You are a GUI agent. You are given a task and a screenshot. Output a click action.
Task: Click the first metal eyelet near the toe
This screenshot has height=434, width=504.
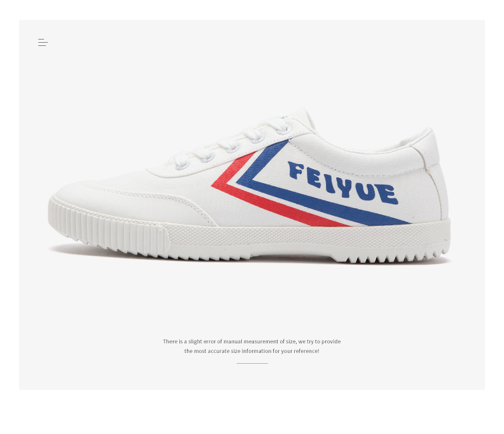tap(182, 165)
